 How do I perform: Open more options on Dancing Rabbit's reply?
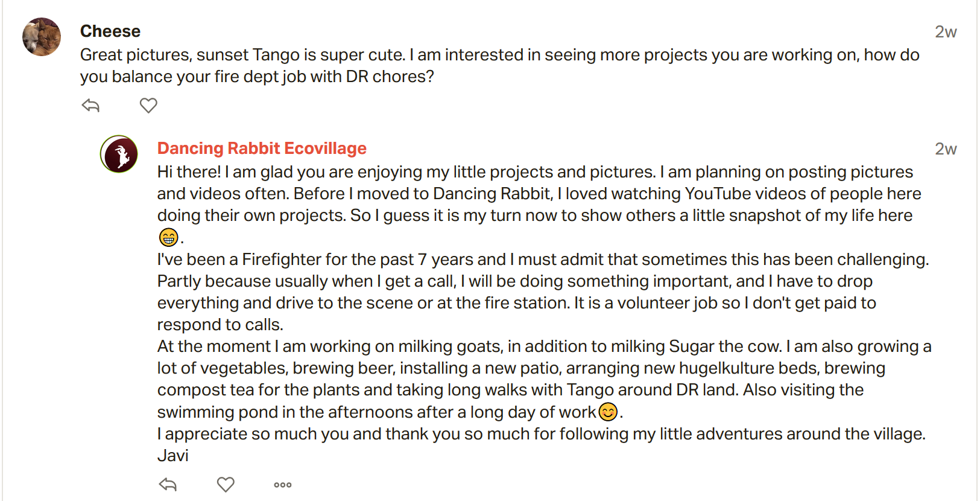(282, 485)
